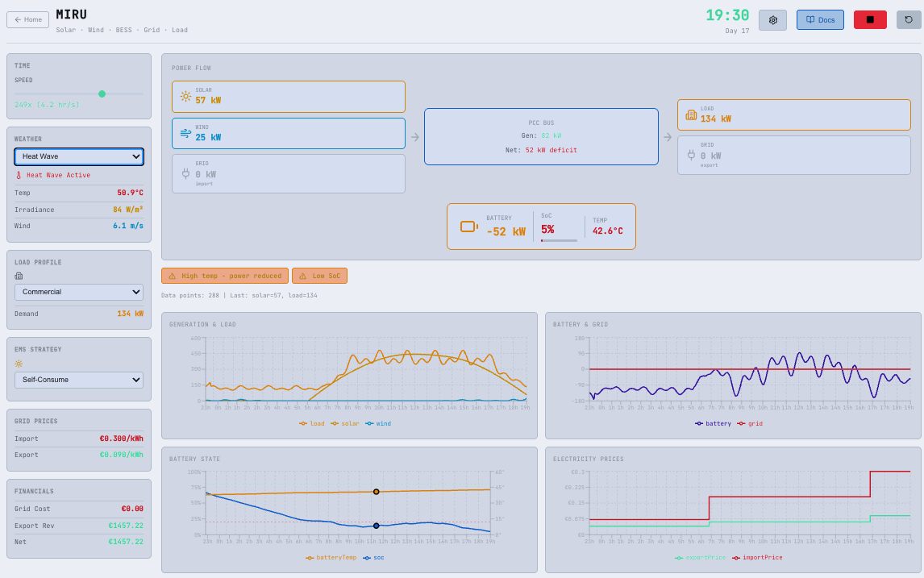Screen dimensions: 924x578
Task: Click the High temp - power reduced alert
Action: [x=224, y=276]
